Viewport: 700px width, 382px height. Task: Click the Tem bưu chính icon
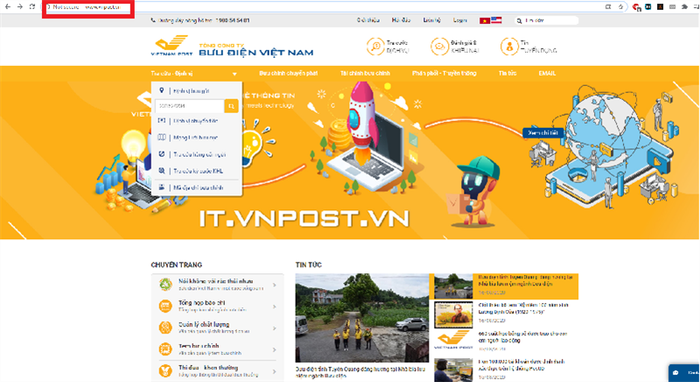(x=166, y=349)
